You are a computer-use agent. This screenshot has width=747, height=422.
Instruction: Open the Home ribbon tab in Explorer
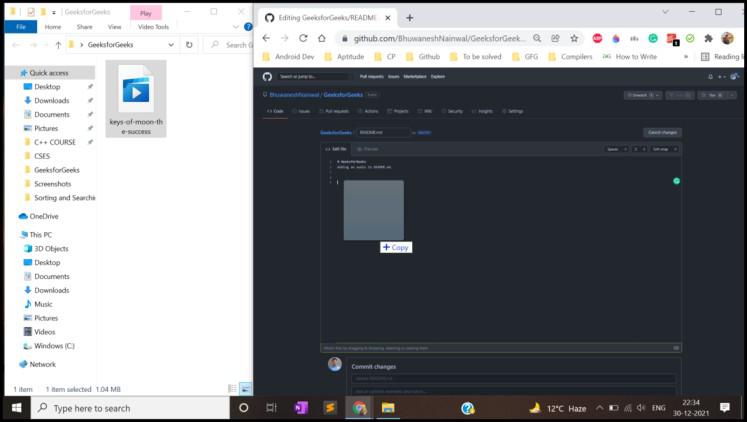53,27
